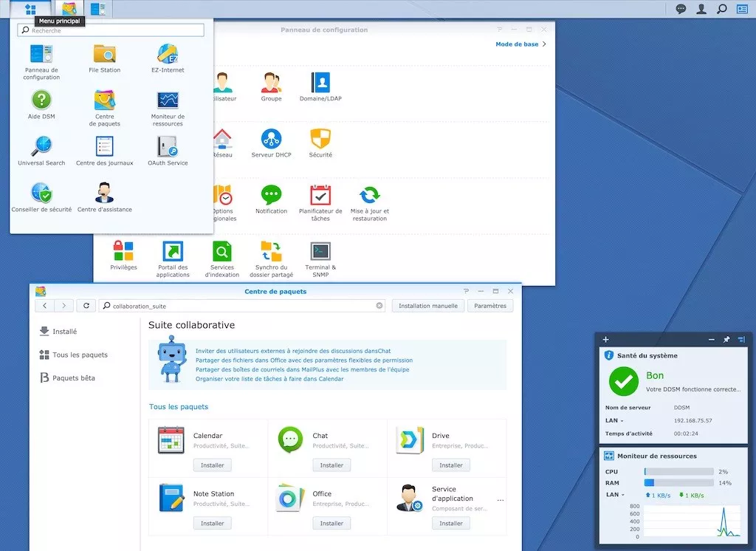
Task: Minimize the widget panel content
Action: tap(711, 339)
